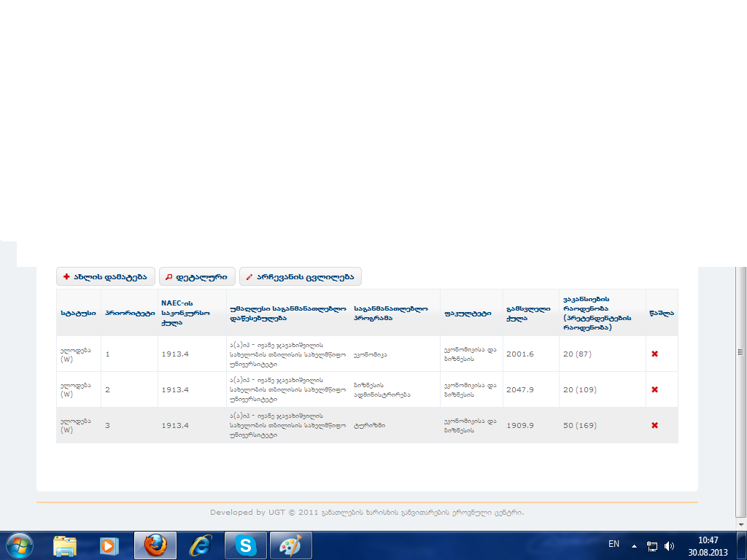
Task: Delete the ტურიზმი row with red X
Action: click(654, 425)
